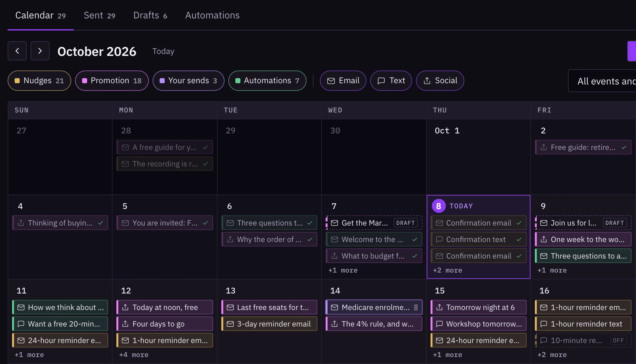Jump to Today's date
636x364 pixels.
tap(163, 51)
